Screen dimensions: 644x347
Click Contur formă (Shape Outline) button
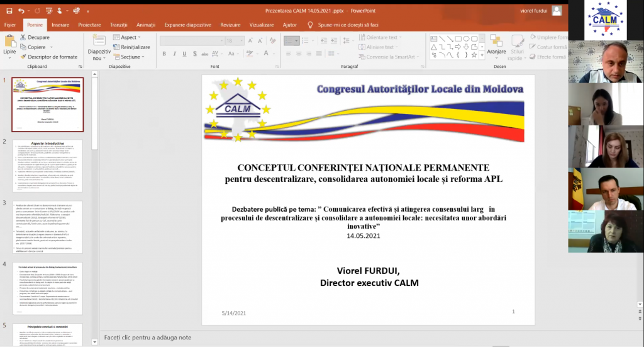pyautogui.click(x=548, y=47)
